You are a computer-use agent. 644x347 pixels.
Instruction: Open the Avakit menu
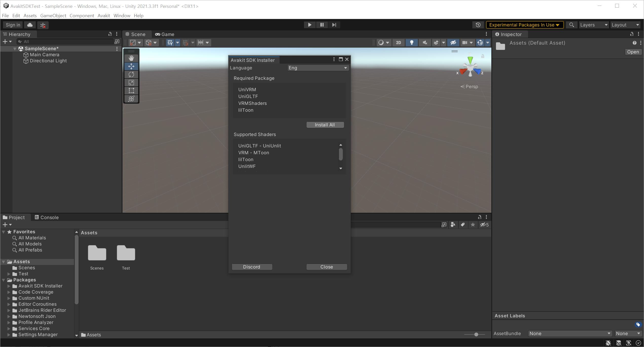click(x=103, y=15)
